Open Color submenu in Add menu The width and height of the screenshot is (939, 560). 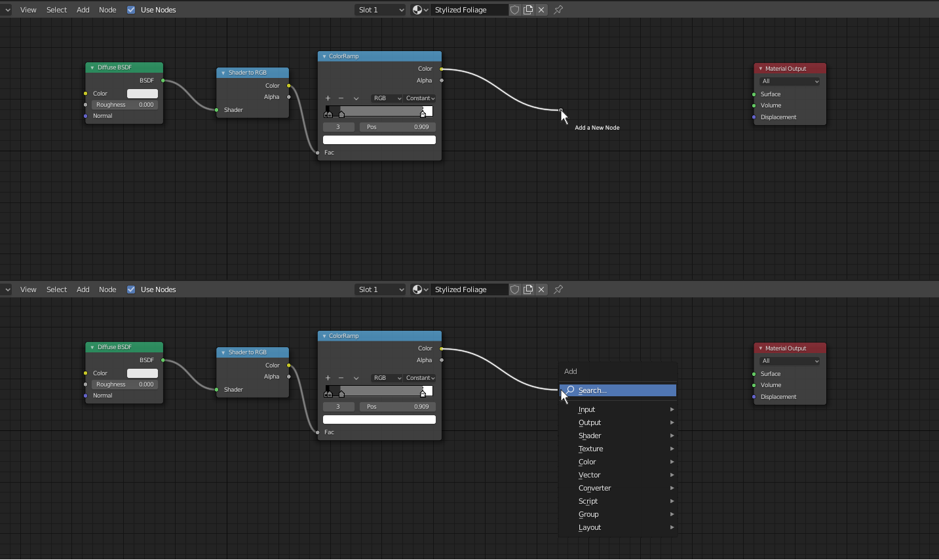click(x=618, y=462)
